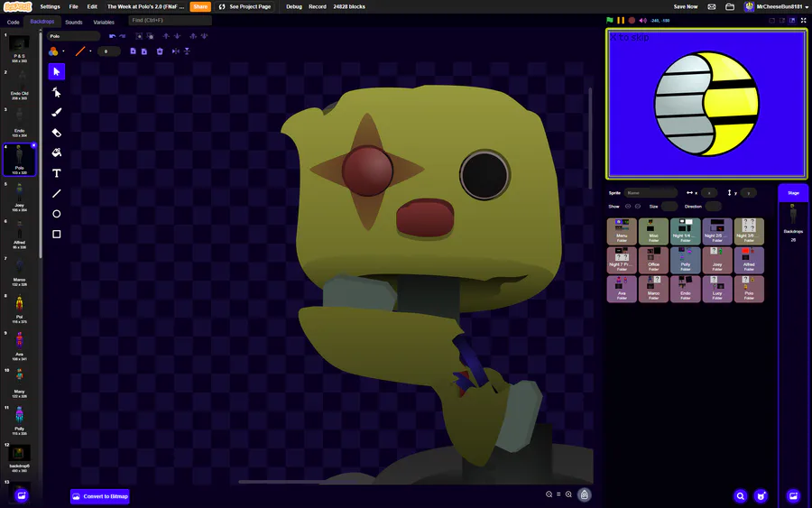Reset canvas zoom with equals icon
Image resolution: width=812 pixels, height=508 pixels.
558,494
